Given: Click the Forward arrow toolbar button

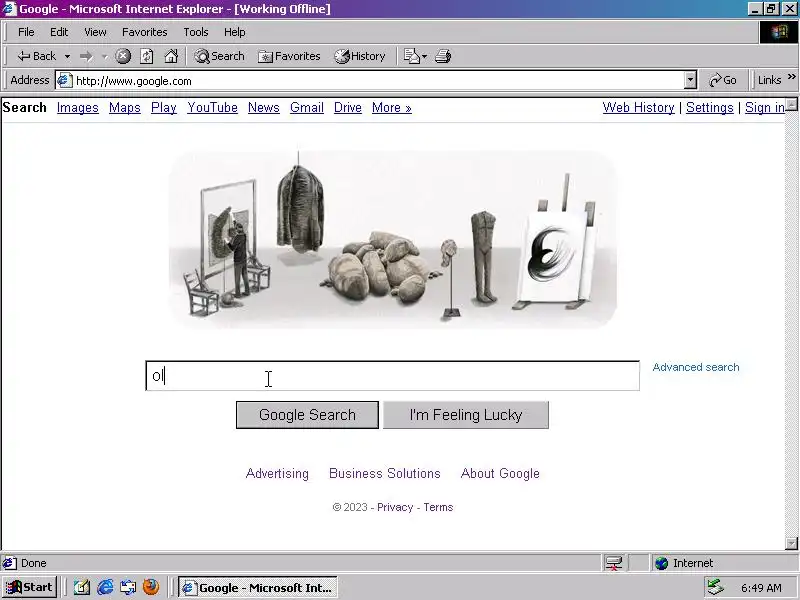Looking at the screenshot, I should click(86, 56).
